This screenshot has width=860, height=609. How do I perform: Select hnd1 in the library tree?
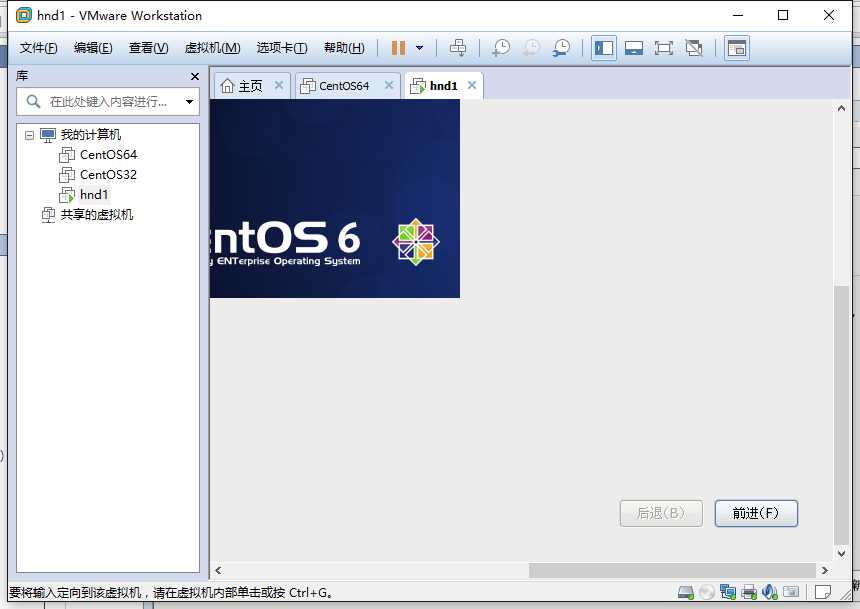(94, 195)
